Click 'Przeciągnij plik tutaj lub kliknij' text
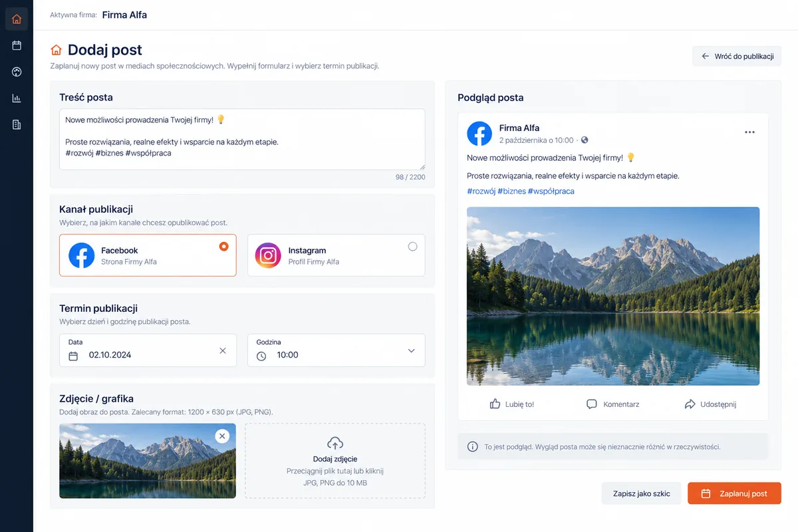This screenshot has width=798, height=532. (335, 471)
